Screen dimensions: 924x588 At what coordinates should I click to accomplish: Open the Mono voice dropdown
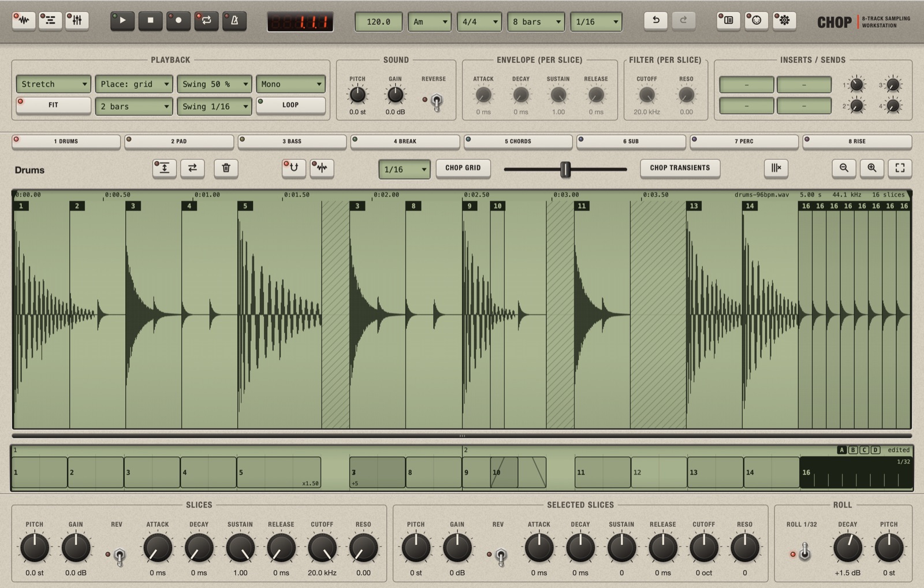(x=290, y=84)
